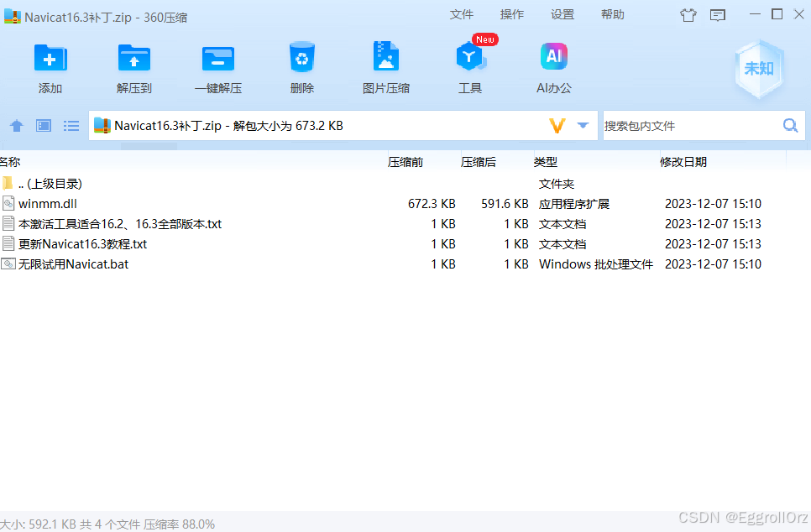Image resolution: width=811 pixels, height=532 pixels.
Task: Click the up-arrow navigate-up icon
Action: point(17,125)
